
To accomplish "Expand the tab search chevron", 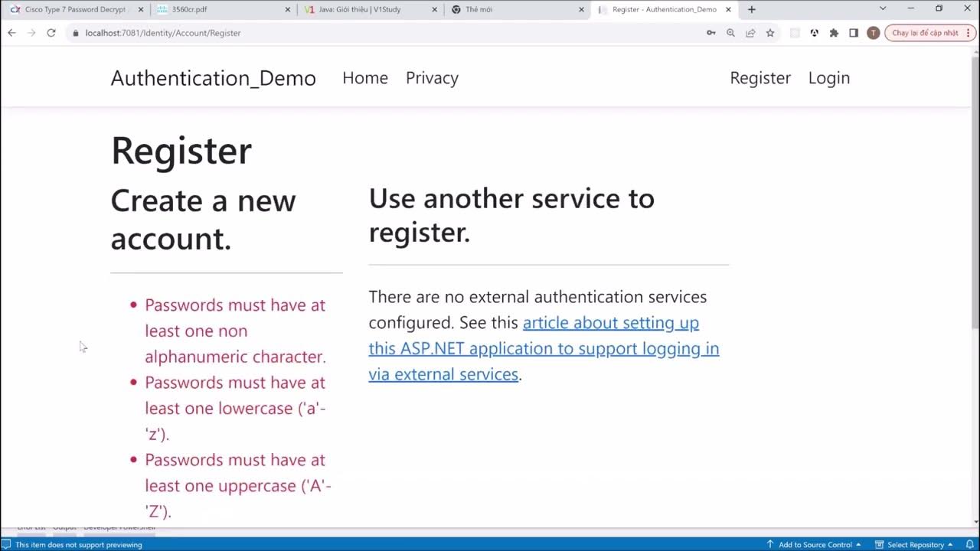I will 882,8.
